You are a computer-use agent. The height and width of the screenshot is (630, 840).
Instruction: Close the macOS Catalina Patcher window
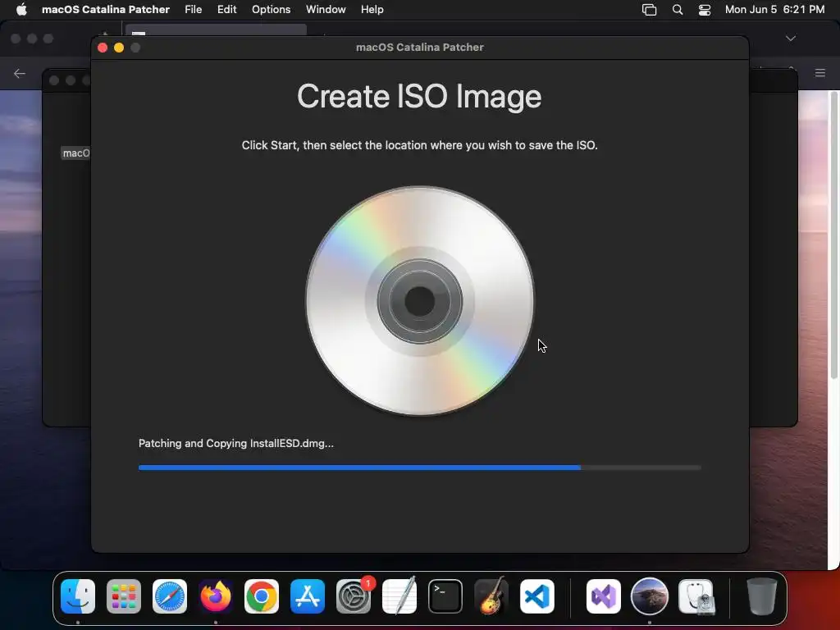point(103,48)
